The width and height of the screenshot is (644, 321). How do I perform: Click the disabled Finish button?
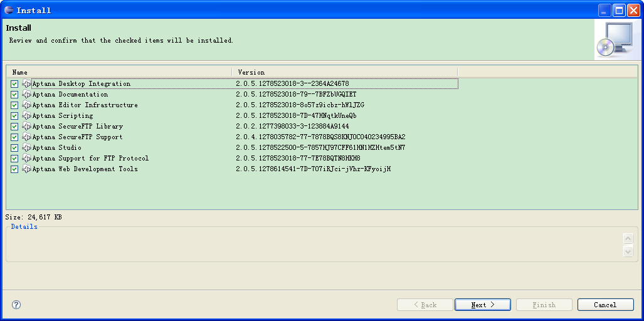[x=544, y=305]
